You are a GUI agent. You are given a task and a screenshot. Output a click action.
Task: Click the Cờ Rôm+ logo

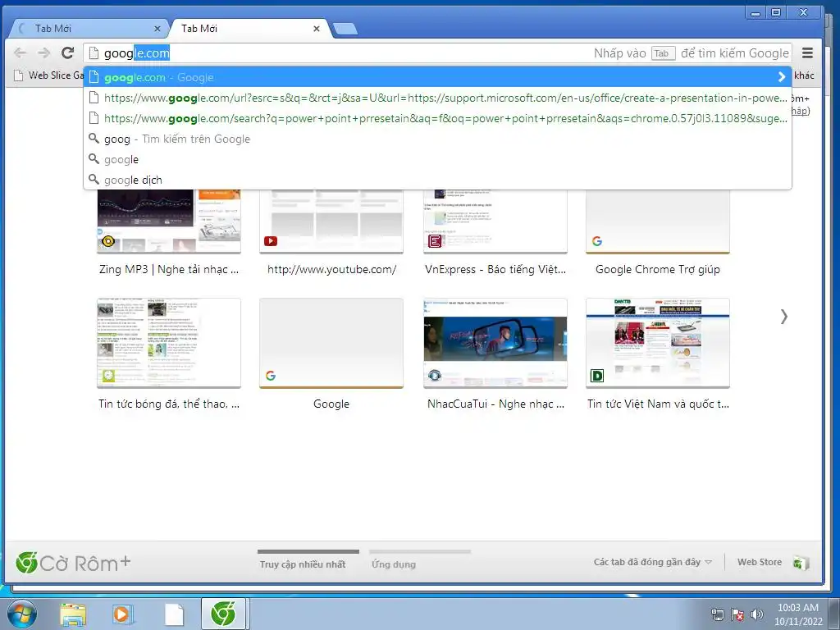[x=73, y=563]
